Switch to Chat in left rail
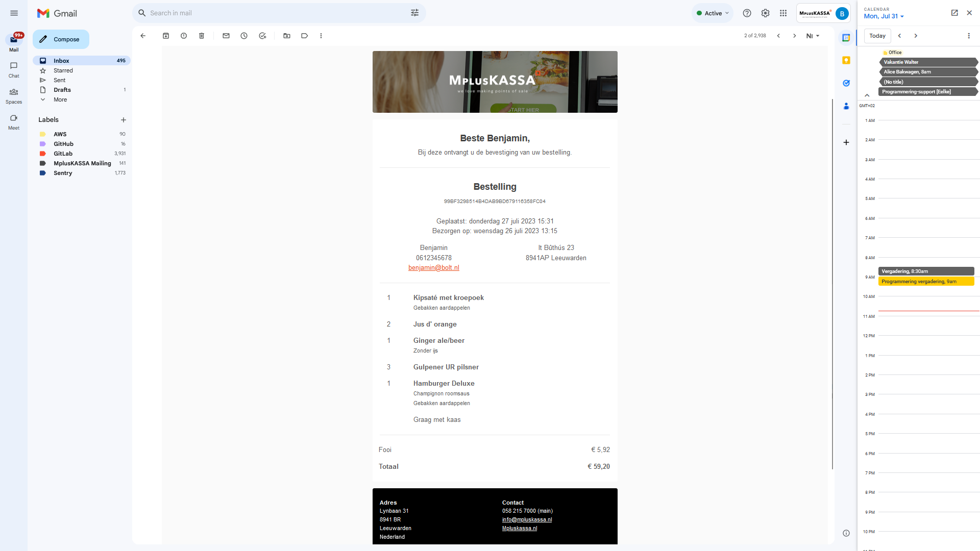This screenshot has height=551, width=980. click(x=14, y=70)
